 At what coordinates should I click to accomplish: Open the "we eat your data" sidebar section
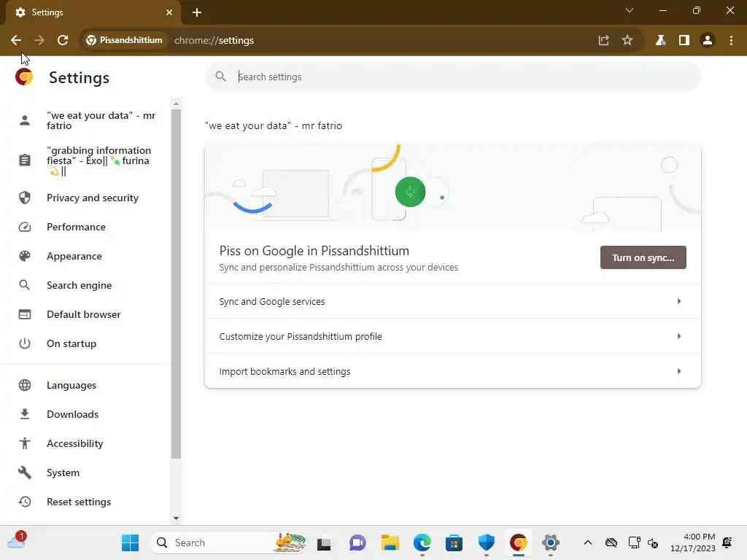click(x=86, y=120)
